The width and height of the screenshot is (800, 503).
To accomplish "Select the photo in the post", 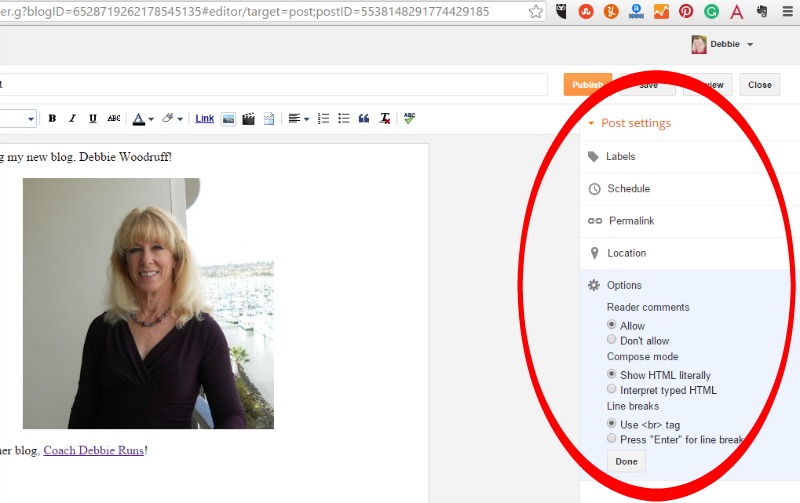I will tap(148, 304).
